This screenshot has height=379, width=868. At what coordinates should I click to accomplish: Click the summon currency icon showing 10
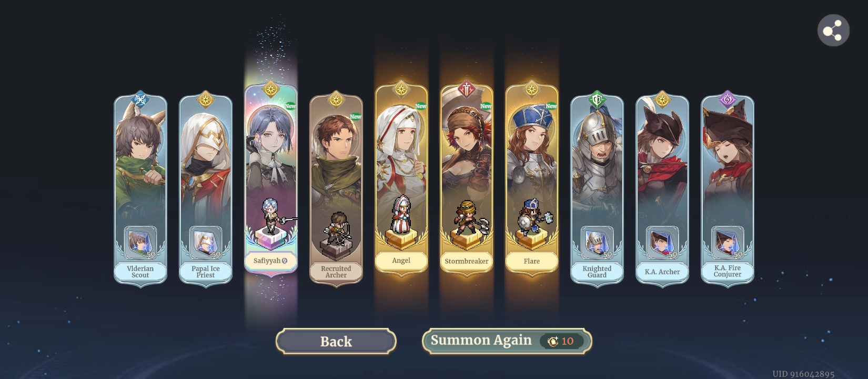552,341
